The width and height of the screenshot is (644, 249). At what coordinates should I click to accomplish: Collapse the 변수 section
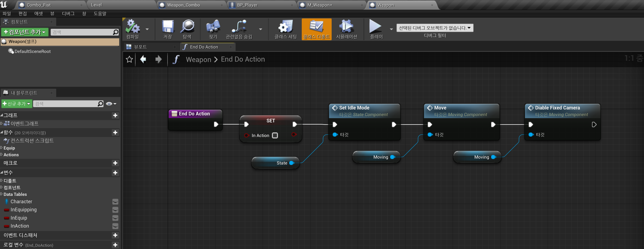pyautogui.click(x=2, y=173)
